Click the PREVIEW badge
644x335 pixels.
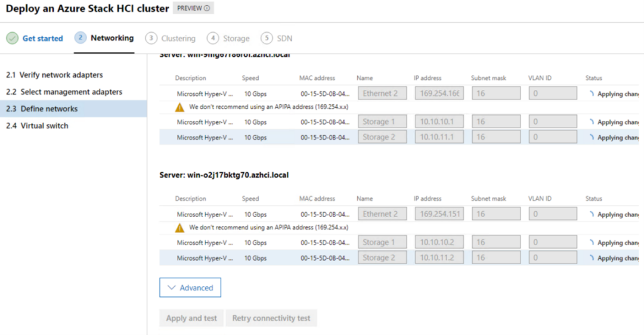point(193,8)
